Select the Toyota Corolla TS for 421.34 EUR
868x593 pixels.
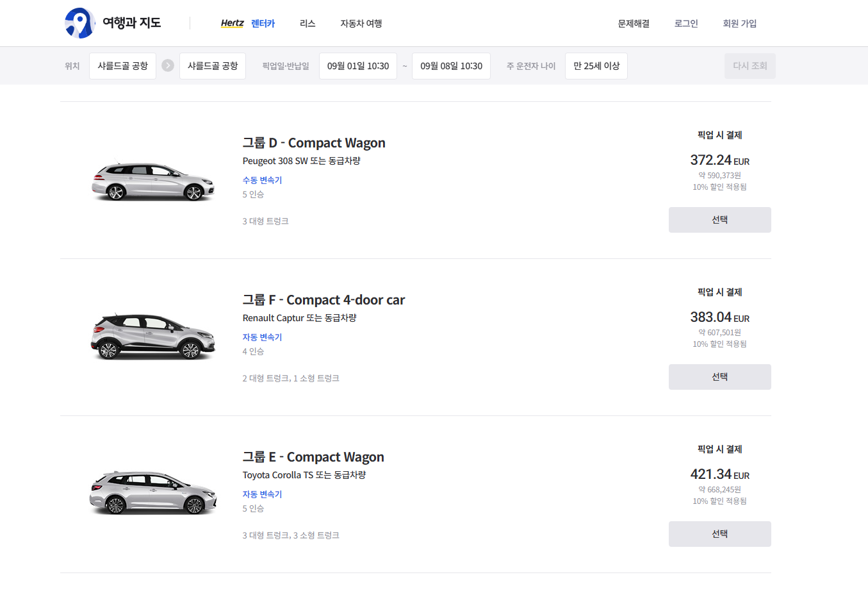point(719,534)
